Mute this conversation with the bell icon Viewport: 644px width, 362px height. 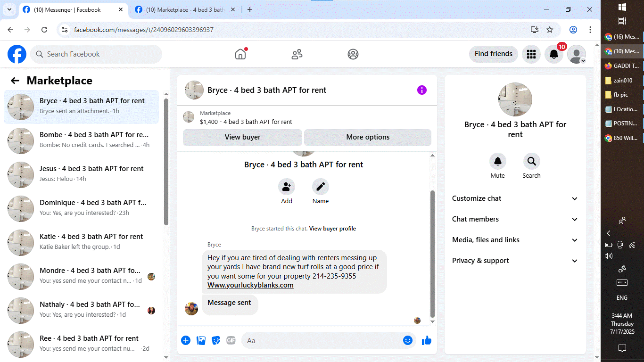498,161
